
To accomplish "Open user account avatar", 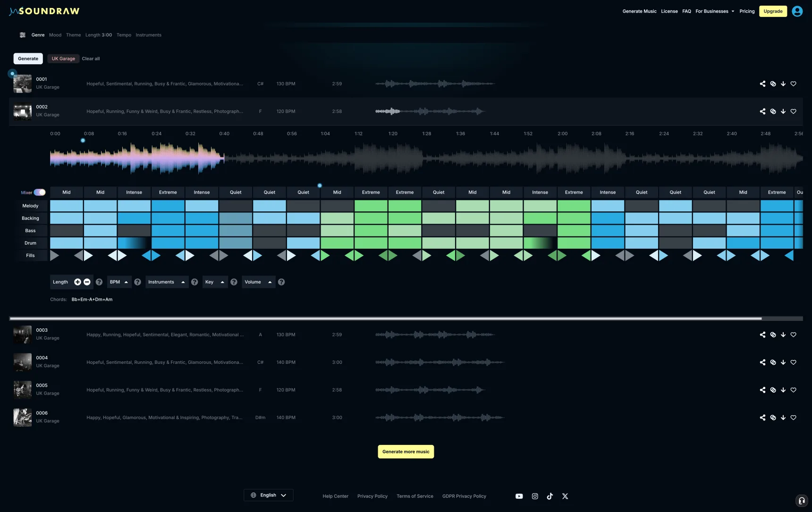I will [x=797, y=11].
